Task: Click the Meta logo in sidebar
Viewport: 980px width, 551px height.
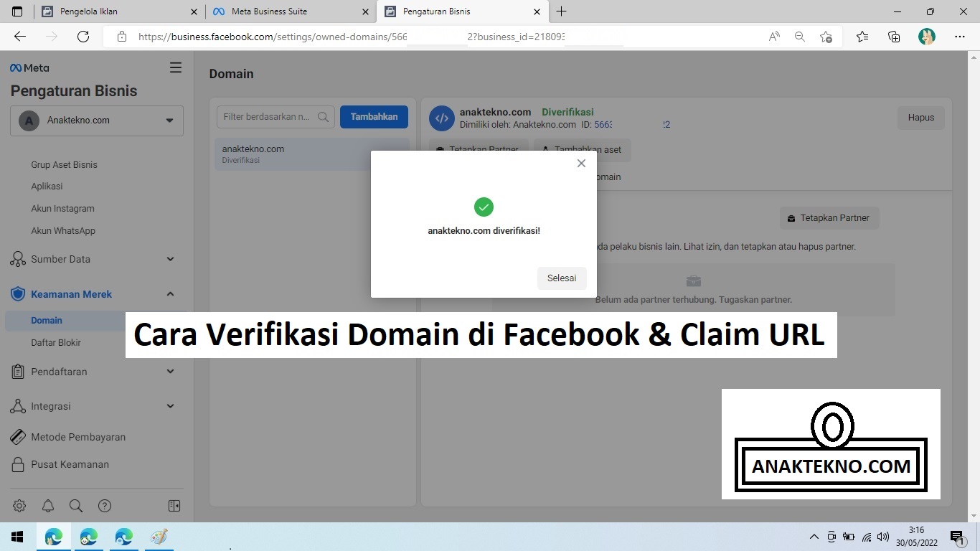Action: coord(29,67)
